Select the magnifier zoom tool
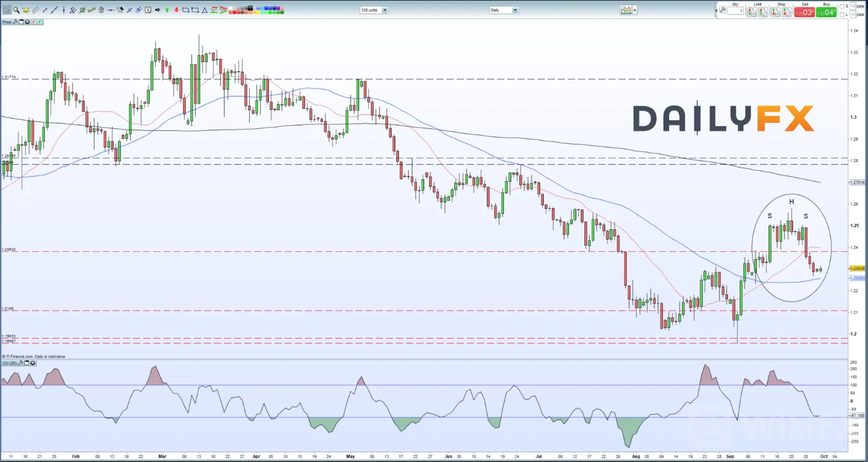Image resolution: width=868 pixels, height=462 pixels. [x=16, y=10]
